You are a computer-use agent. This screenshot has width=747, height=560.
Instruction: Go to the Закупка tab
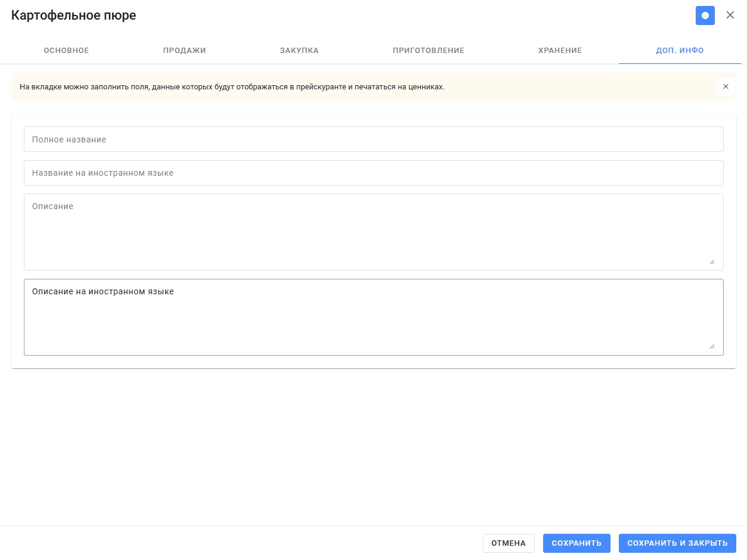pos(299,51)
